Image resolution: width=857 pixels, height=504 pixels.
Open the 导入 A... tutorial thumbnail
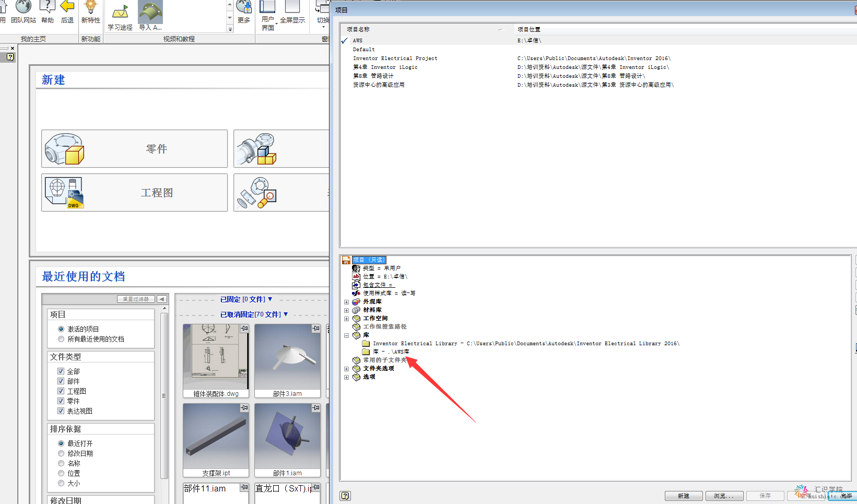150,11
